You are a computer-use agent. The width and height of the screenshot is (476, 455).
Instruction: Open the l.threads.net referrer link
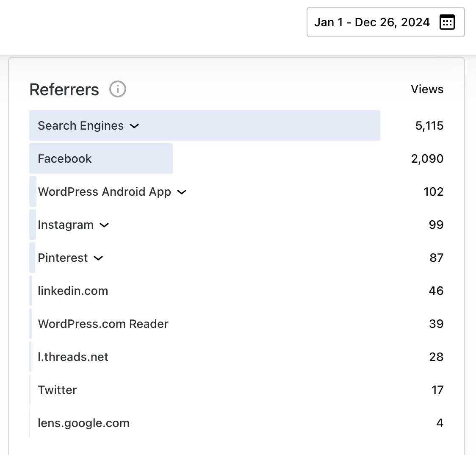tap(73, 357)
